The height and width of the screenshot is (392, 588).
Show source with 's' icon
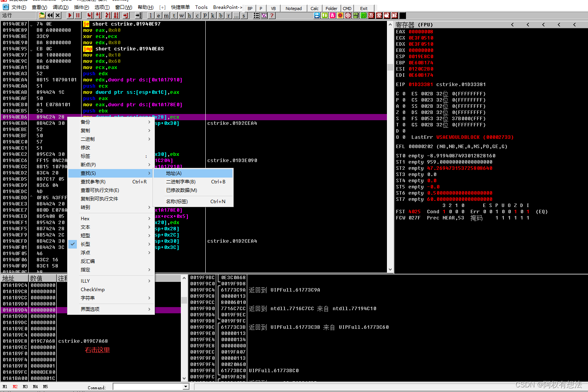coord(244,16)
